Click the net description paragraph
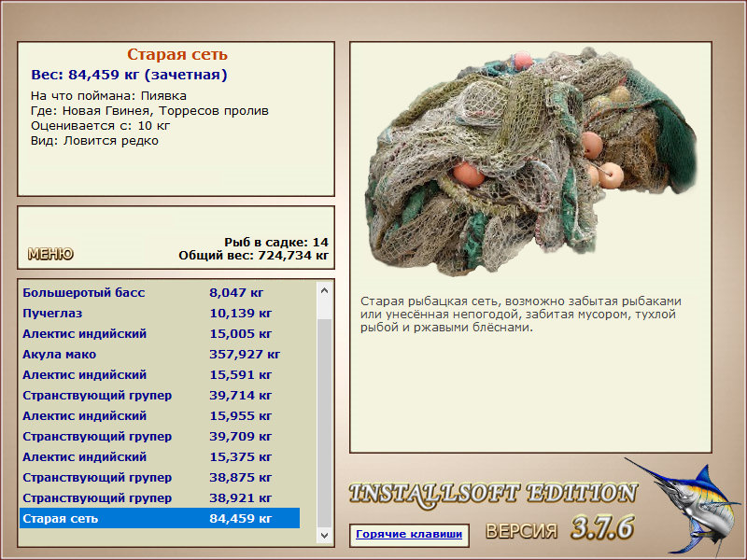Viewport: 747px width, 560px height. pos(521,315)
